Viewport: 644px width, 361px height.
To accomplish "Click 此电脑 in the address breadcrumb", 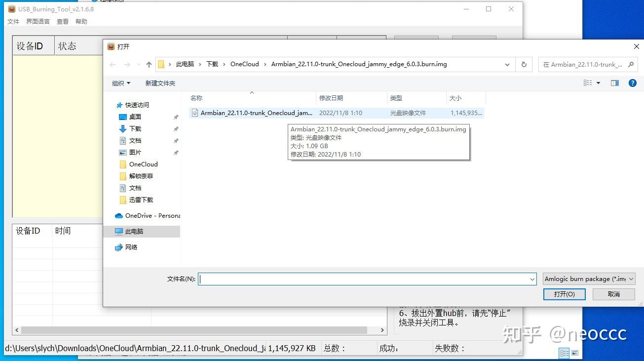I will click(185, 64).
